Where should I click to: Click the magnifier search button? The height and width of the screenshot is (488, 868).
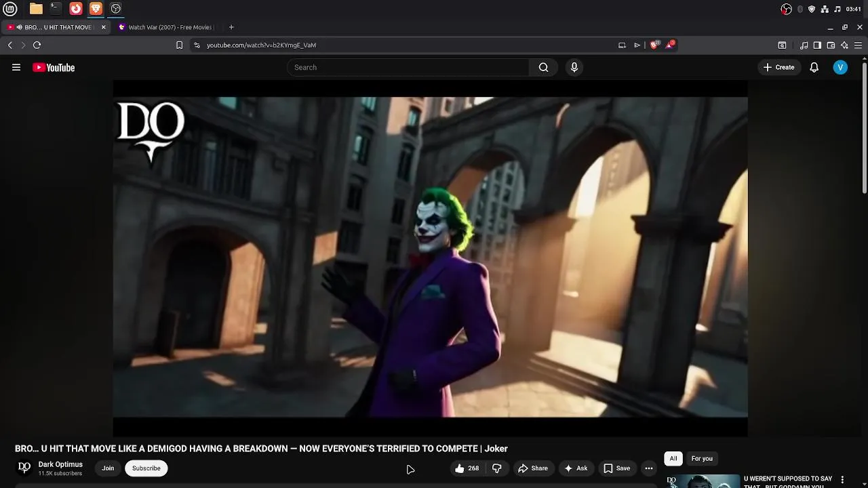(x=543, y=67)
